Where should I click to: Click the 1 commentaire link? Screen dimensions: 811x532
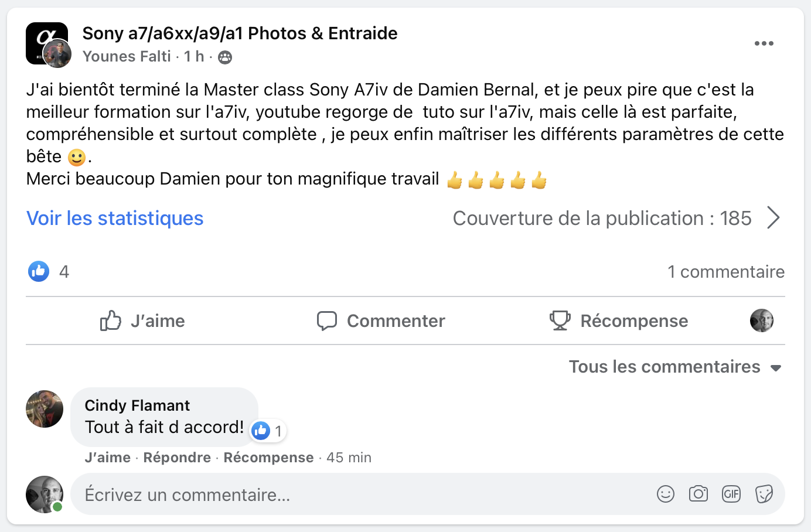coord(726,271)
